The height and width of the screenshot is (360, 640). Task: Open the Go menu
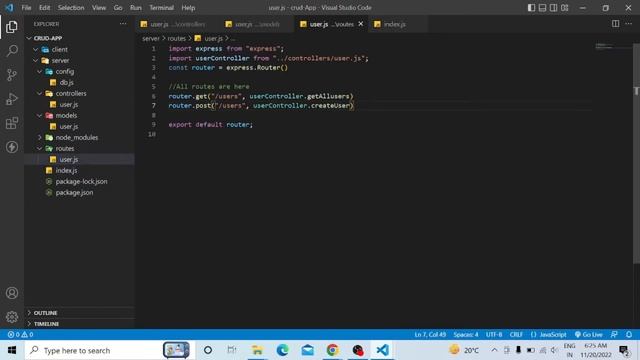click(118, 8)
